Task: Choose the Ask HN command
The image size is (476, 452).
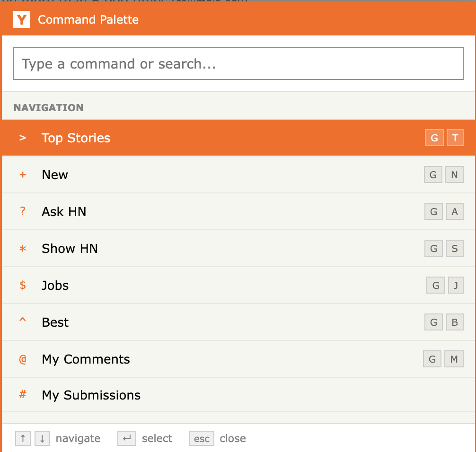Action: click(x=238, y=211)
